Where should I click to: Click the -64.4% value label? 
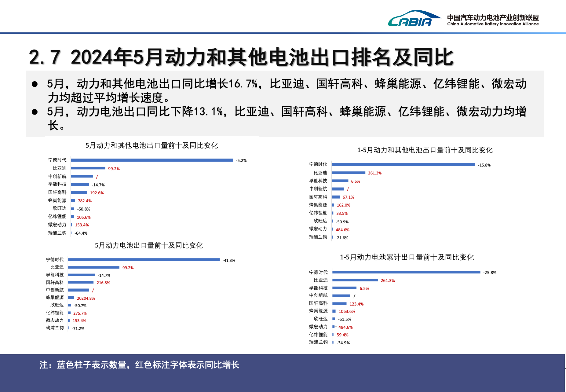pyautogui.click(x=81, y=233)
